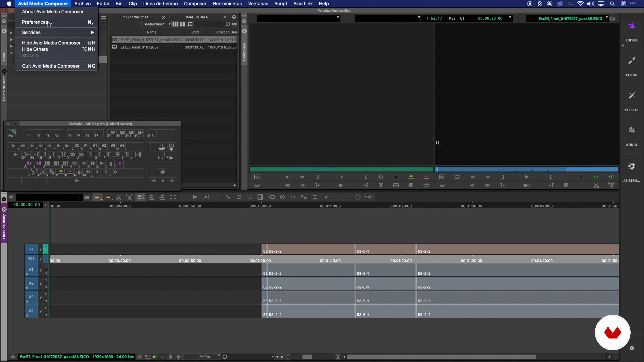Image resolution: width=644 pixels, height=362 pixels.
Task: Mute the A1 audio track
Action: pos(46,274)
